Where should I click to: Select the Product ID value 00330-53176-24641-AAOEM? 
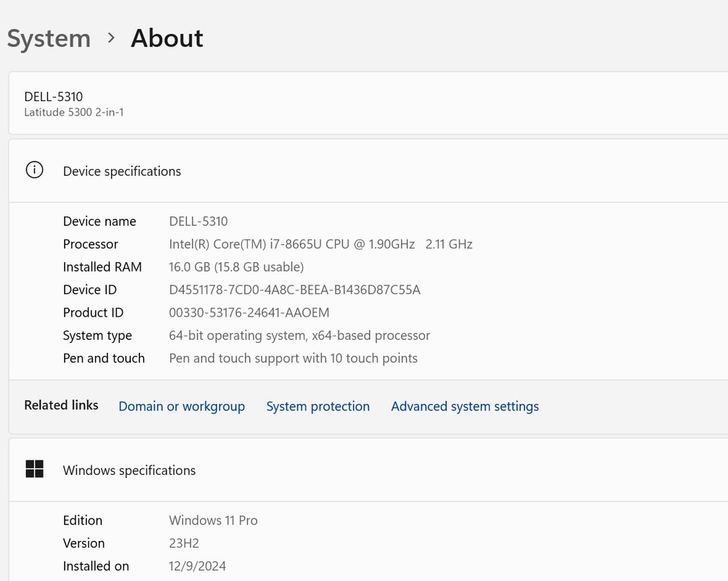click(x=249, y=312)
